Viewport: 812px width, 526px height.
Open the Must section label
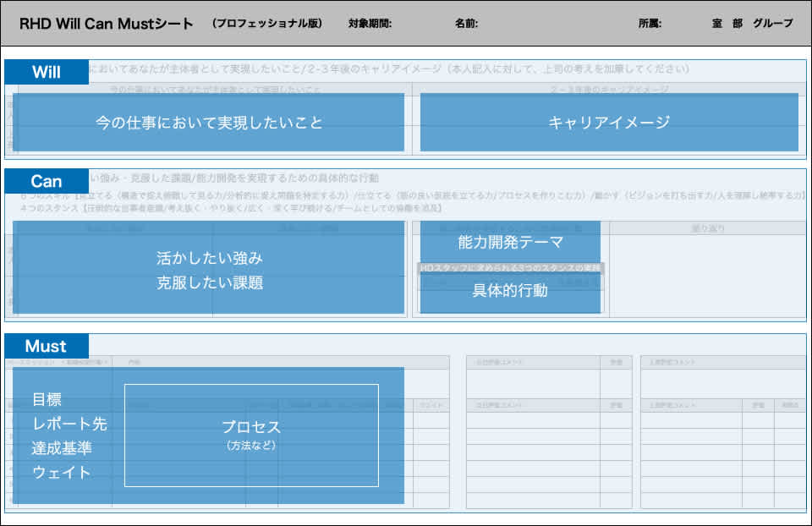46,346
